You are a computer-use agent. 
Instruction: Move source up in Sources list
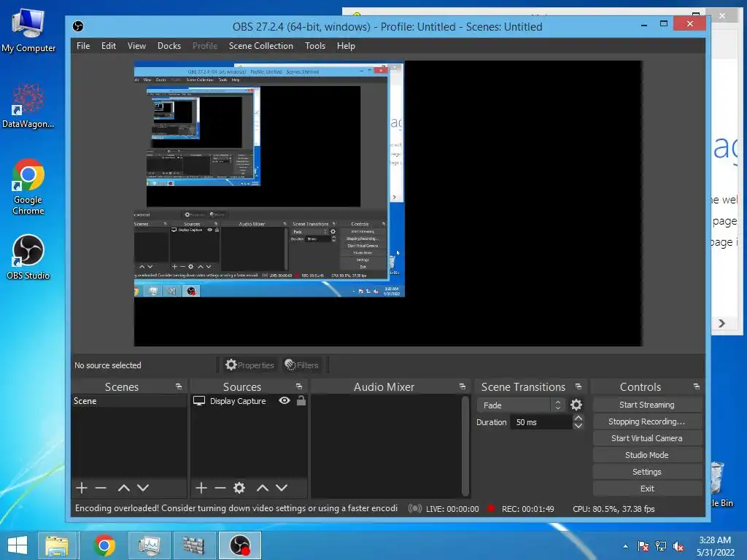tap(263, 488)
